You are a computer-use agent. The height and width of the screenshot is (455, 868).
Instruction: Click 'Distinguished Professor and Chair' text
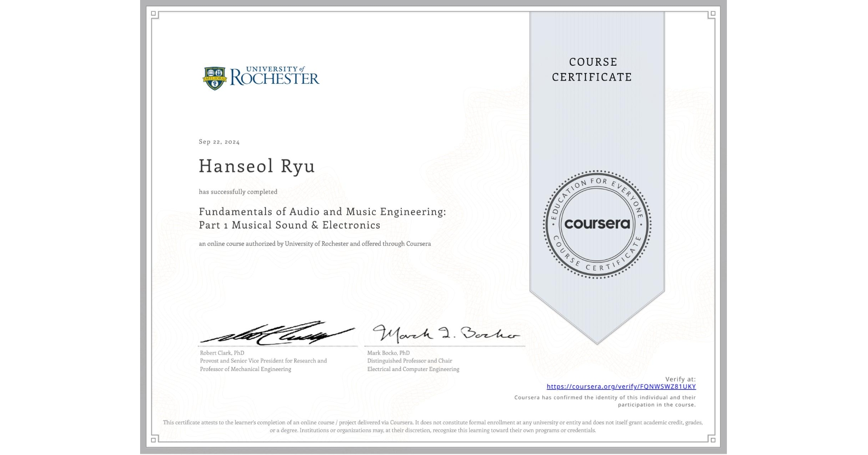pyautogui.click(x=410, y=361)
